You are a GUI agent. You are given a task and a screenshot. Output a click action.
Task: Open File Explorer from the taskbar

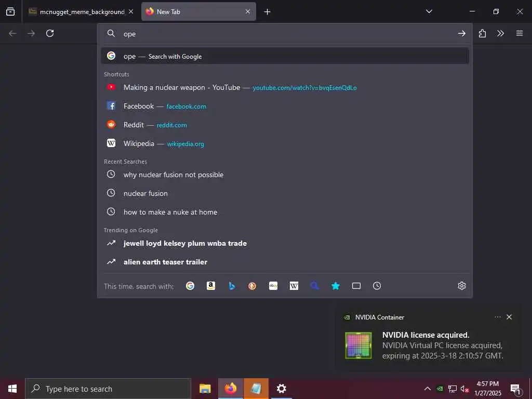pos(205,389)
